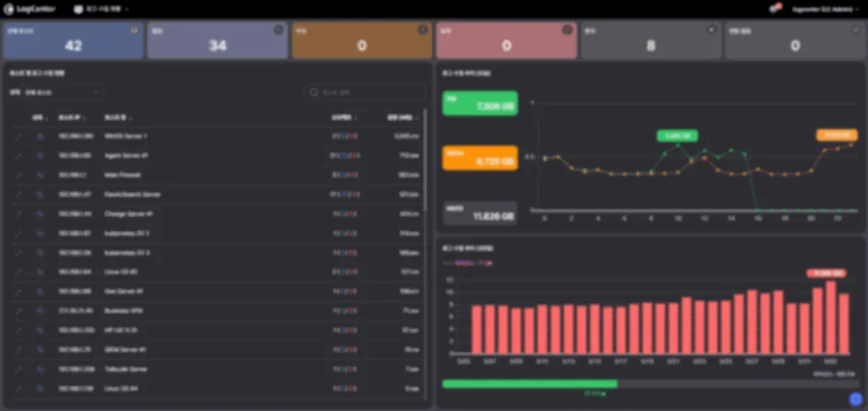Click the status icon of Linux OS #3 row
Screen dimensions: 868x411
point(40,272)
